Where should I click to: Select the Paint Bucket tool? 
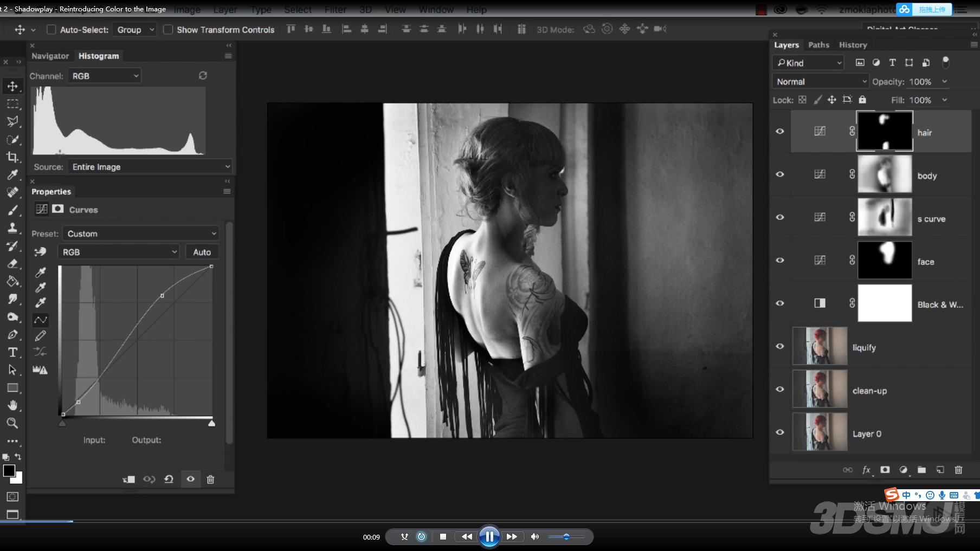point(12,281)
